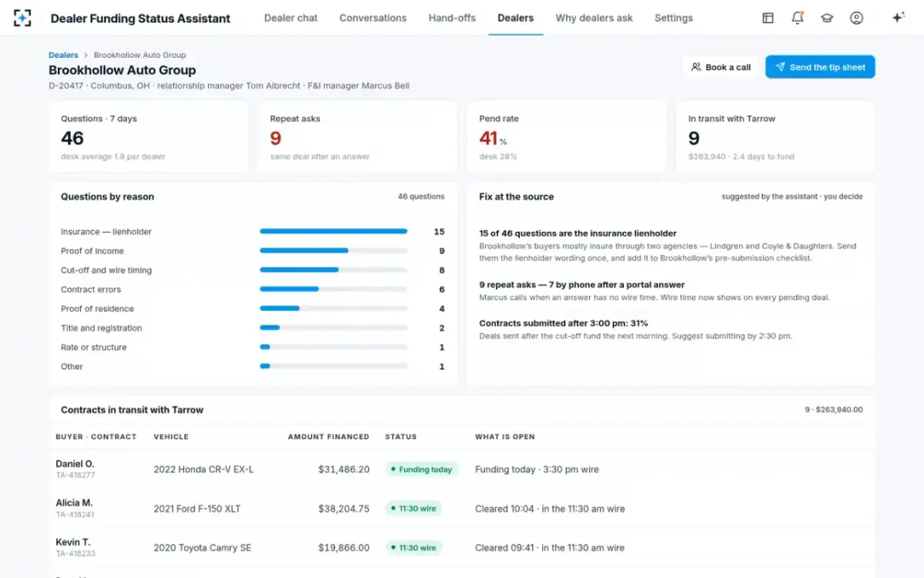Click the 46 questions count label

421,197
